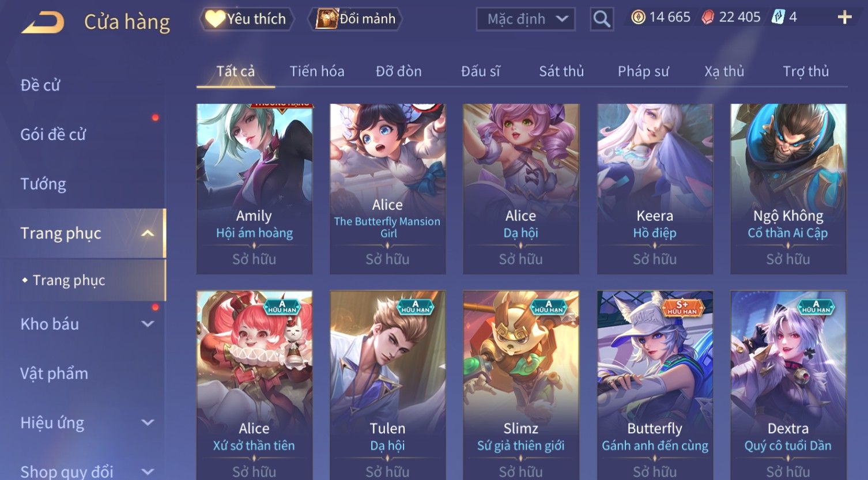
Task: Open Đổi mảnh fragment exchange
Action: tap(357, 19)
